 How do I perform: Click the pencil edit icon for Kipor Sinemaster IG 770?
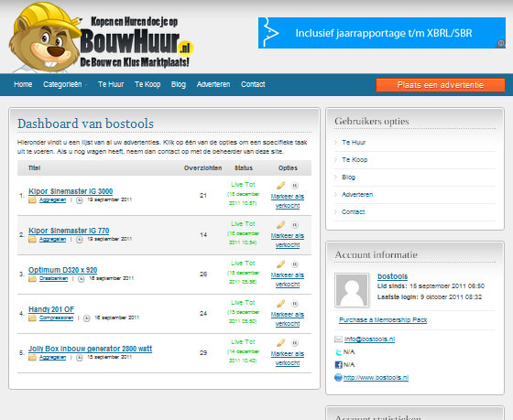coord(280,225)
